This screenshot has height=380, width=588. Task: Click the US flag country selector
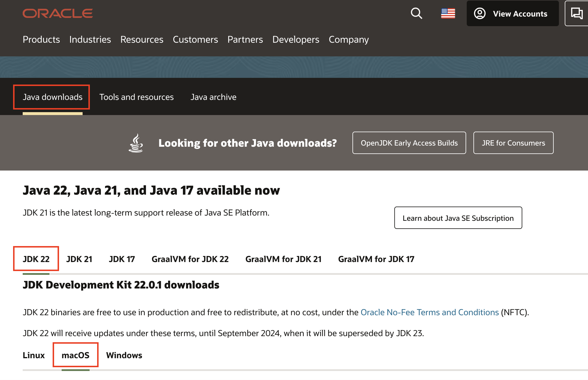pos(448,13)
